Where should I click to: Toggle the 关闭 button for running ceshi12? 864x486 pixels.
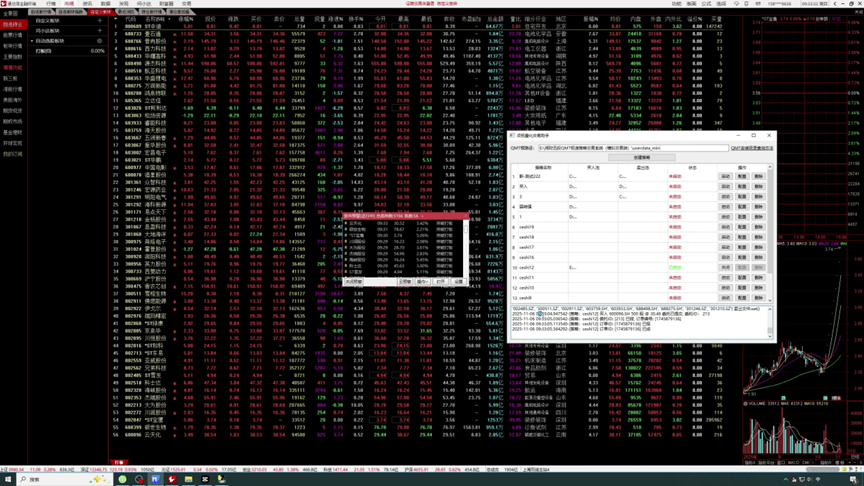click(x=726, y=268)
